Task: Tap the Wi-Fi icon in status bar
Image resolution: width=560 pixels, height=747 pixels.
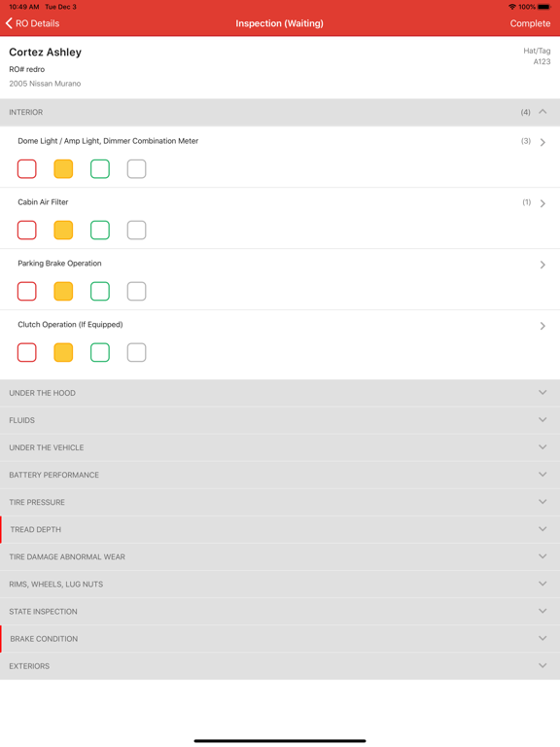Action: coord(512,7)
